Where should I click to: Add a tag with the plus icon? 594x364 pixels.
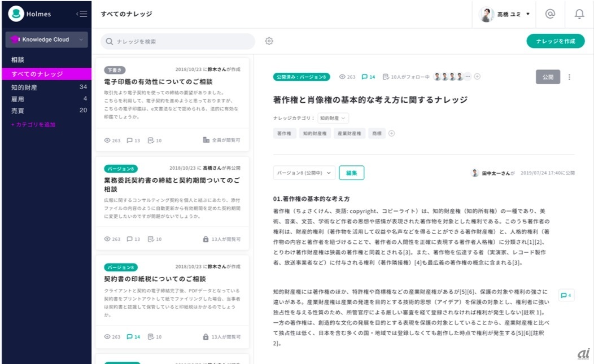click(392, 133)
